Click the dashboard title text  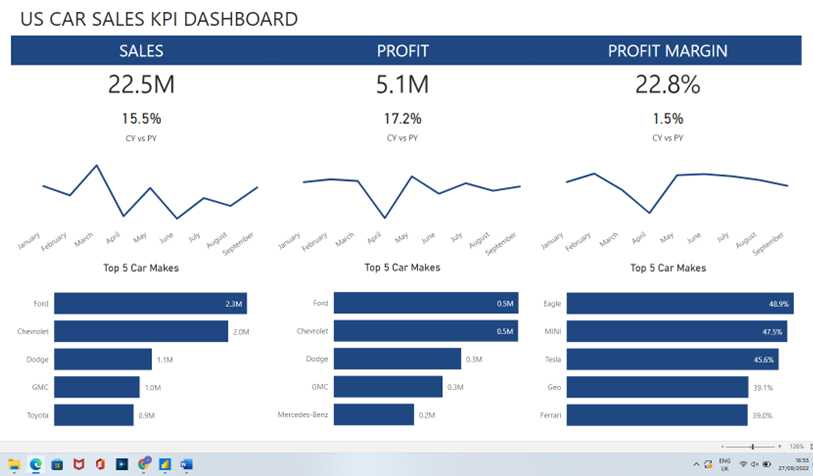click(159, 19)
